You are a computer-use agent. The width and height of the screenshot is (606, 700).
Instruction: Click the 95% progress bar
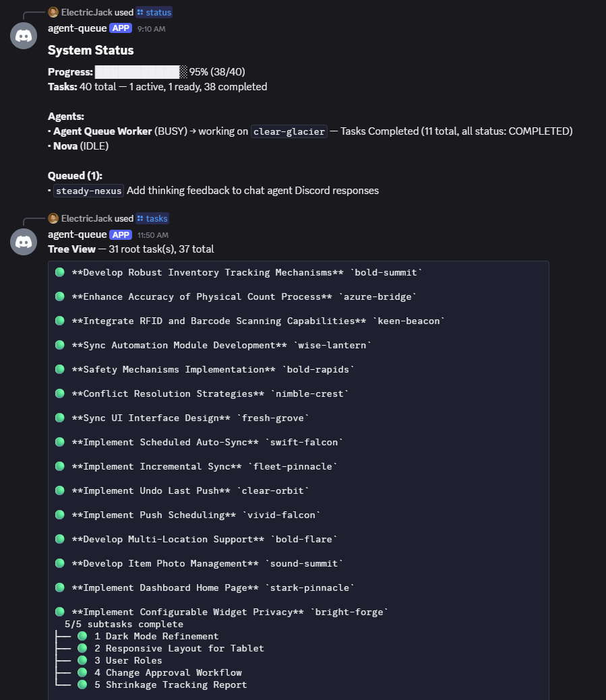pos(138,71)
